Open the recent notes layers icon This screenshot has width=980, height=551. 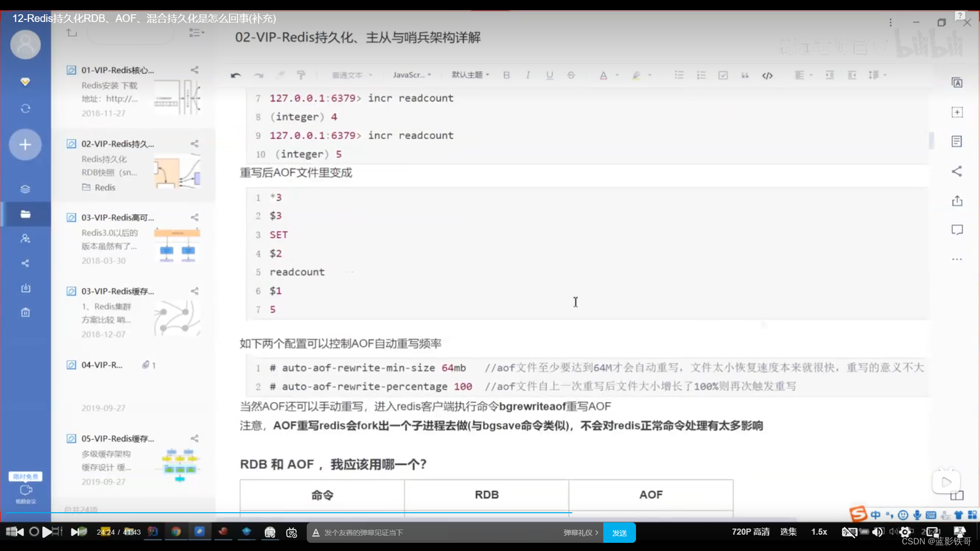(x=25, y=189)
